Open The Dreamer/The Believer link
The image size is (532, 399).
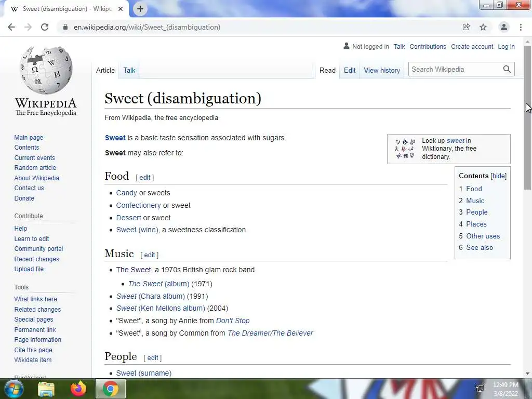tap(270, 333)
